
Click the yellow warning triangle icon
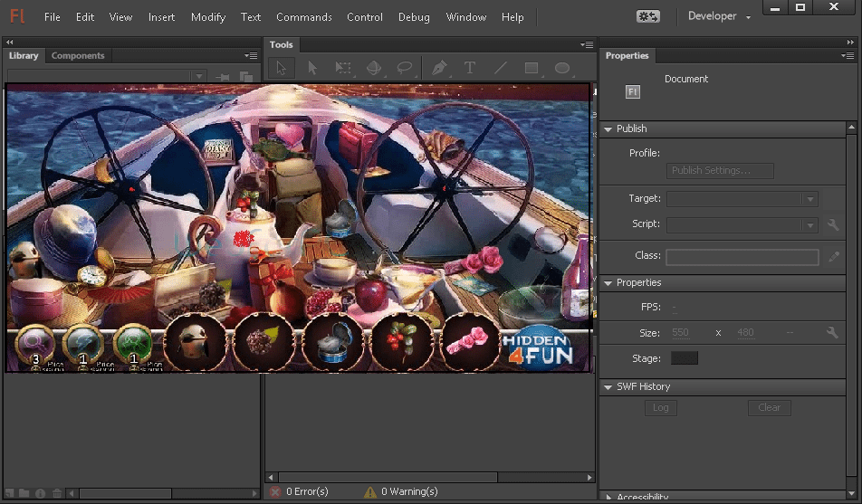point(370,492)
